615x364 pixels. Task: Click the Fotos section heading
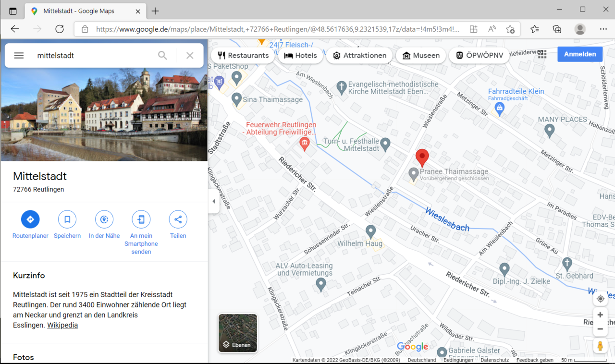(x=24, y=357)
